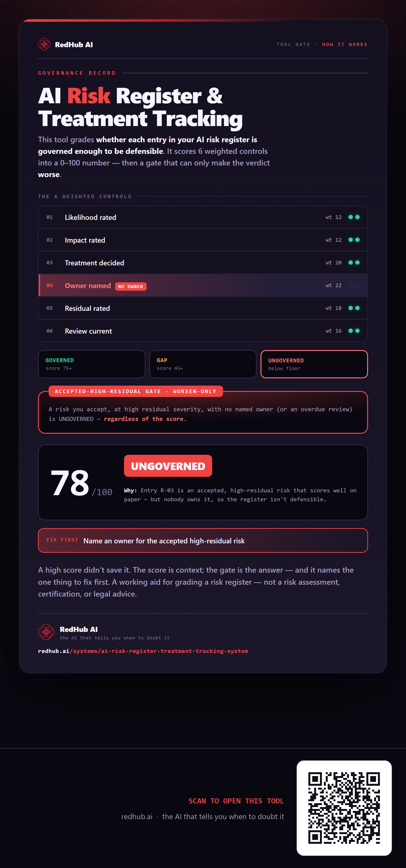Click the RedHub AI logo in header

click(65, 45)
